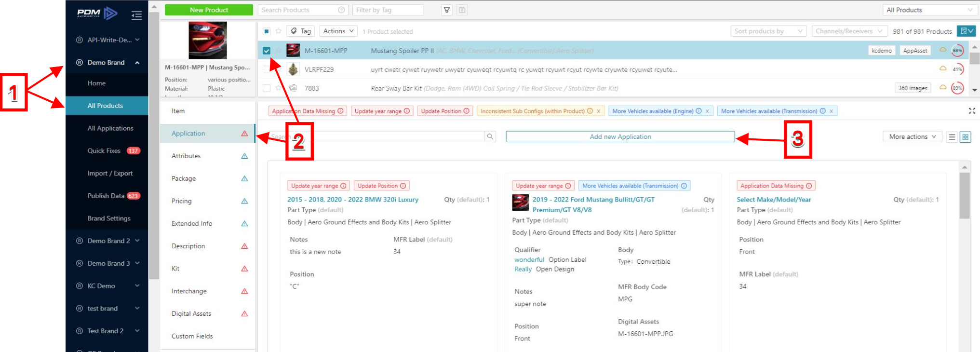Click the Tag button
980x352 pixels.
301,31
